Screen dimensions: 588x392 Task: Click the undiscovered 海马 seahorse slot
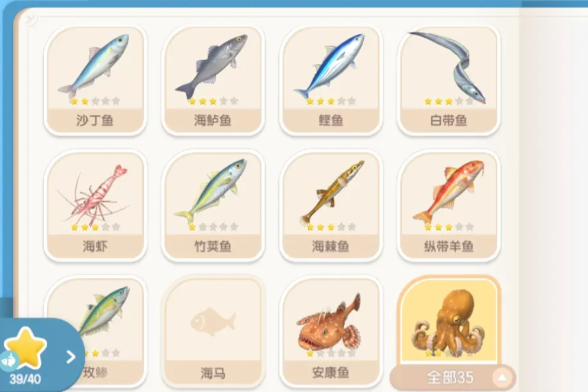213,332
